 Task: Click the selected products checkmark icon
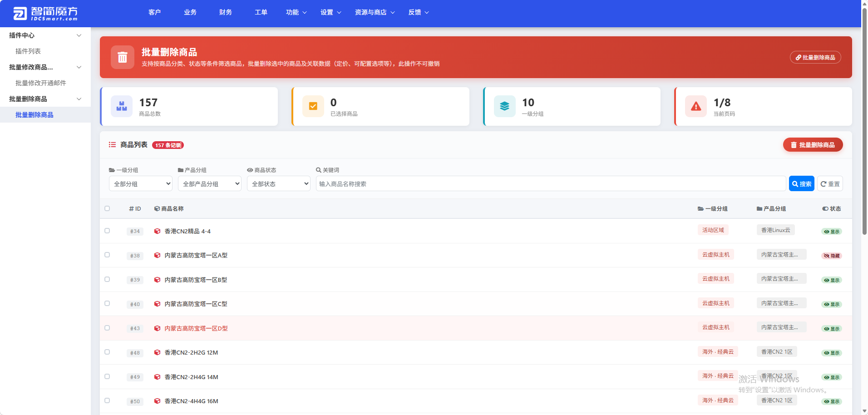313,106
